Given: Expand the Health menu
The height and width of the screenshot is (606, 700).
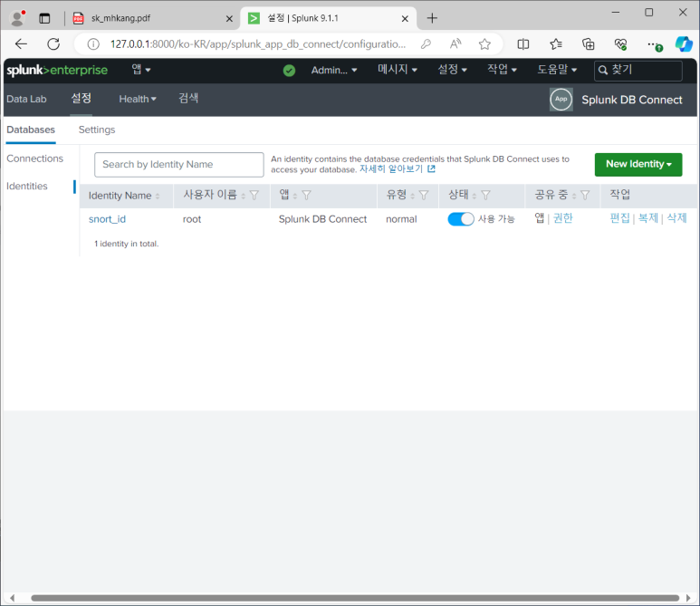Looking at the screenshot, I should 138,99.
